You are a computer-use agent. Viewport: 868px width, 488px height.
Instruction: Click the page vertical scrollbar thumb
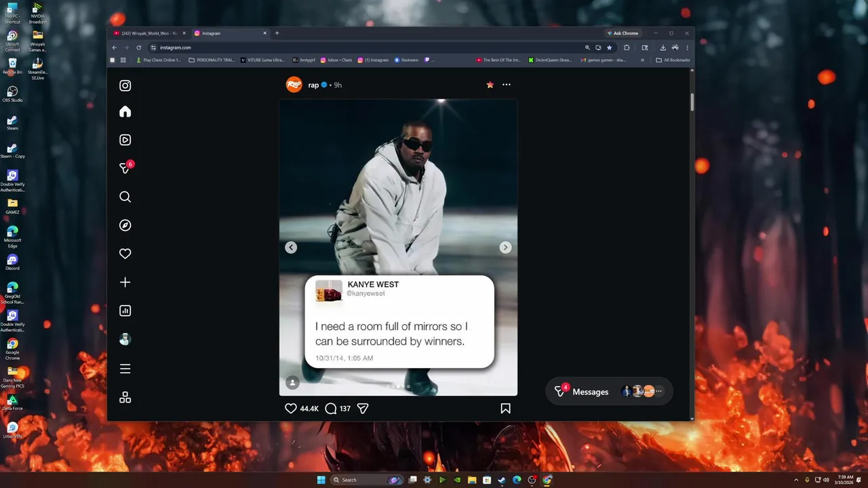point(692,102)
